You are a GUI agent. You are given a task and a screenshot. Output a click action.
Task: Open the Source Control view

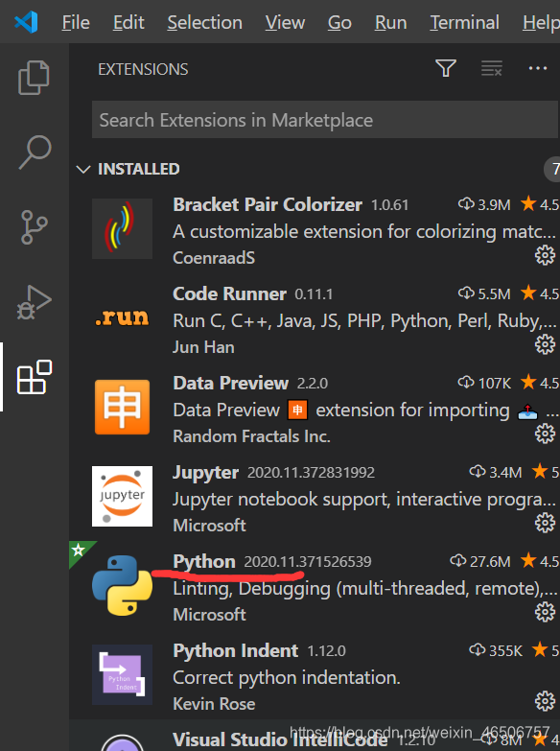pyautogui.click(x=35, y=227)
